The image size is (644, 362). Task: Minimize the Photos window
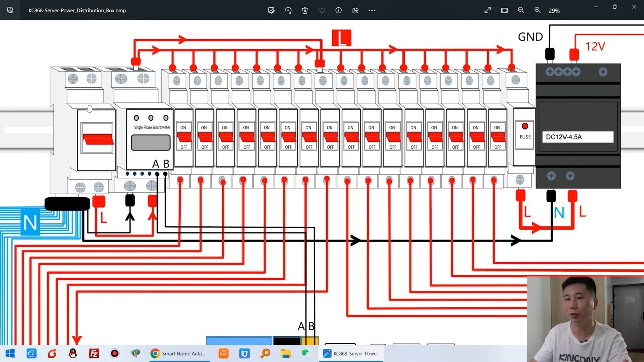tap(596, 7)
